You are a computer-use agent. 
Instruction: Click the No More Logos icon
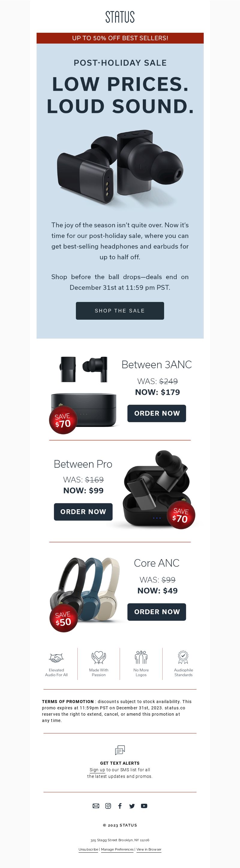point(141,657)
